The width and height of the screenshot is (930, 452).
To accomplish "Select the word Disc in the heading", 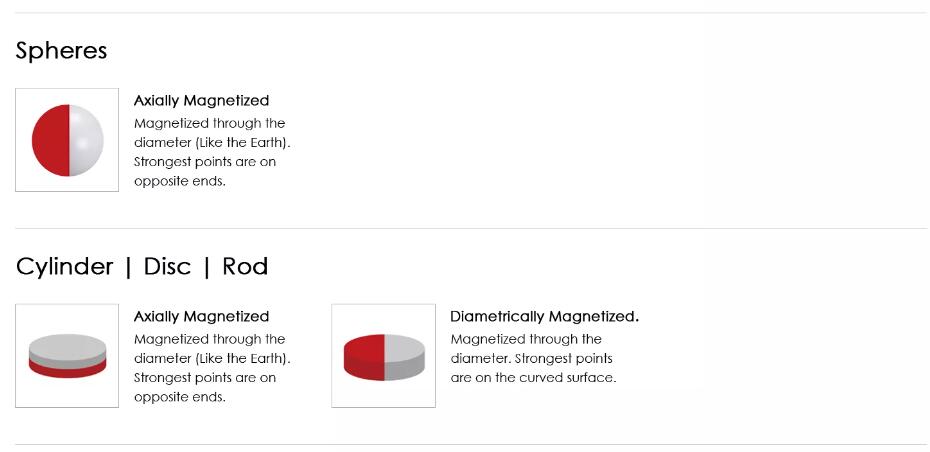I will point(167,267).
